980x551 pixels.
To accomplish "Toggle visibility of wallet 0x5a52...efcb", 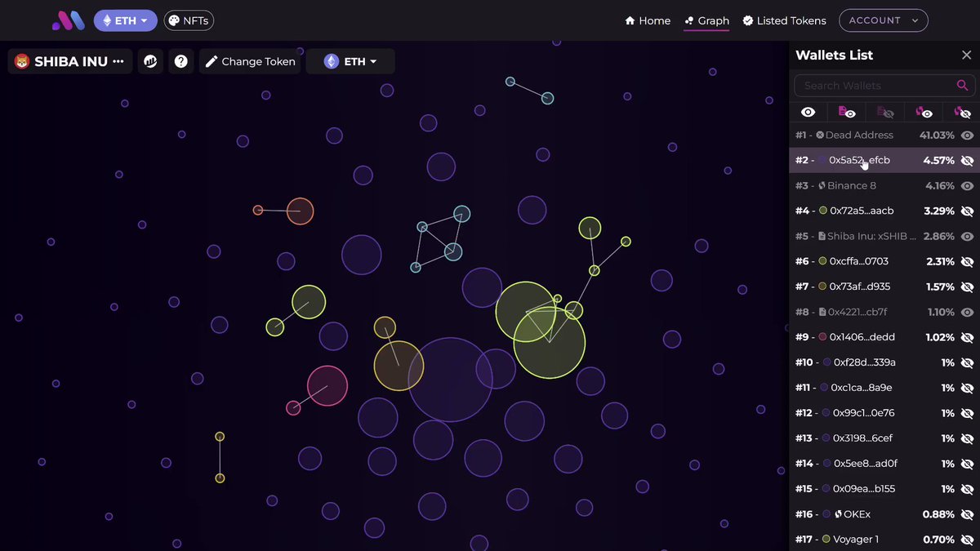I will click(x=968, y=161).
